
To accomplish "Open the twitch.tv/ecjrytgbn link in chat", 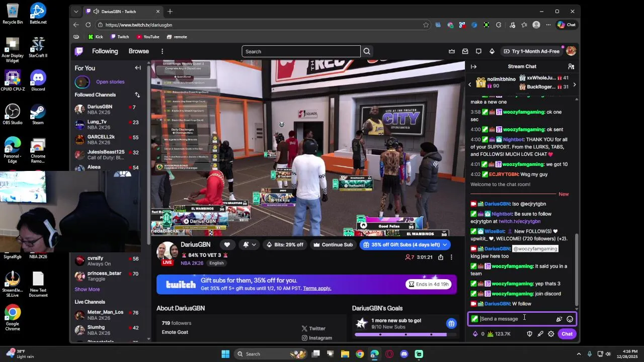I will [519, 221].
